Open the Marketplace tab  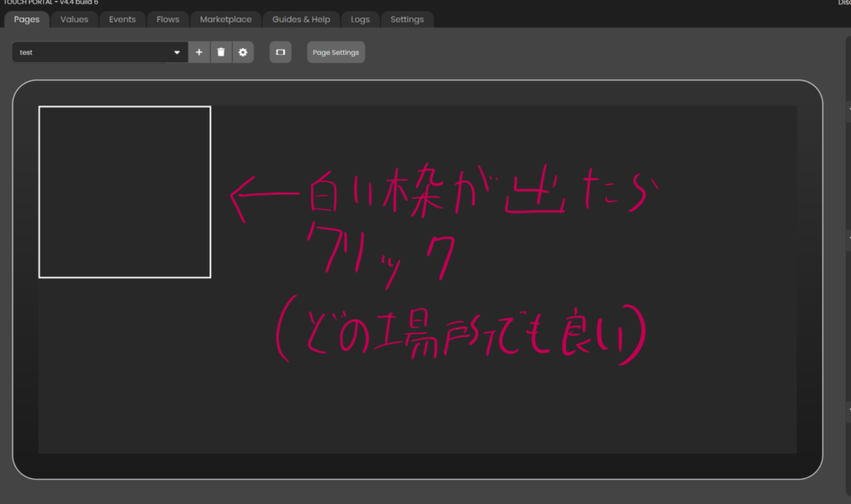click(225, 19)
